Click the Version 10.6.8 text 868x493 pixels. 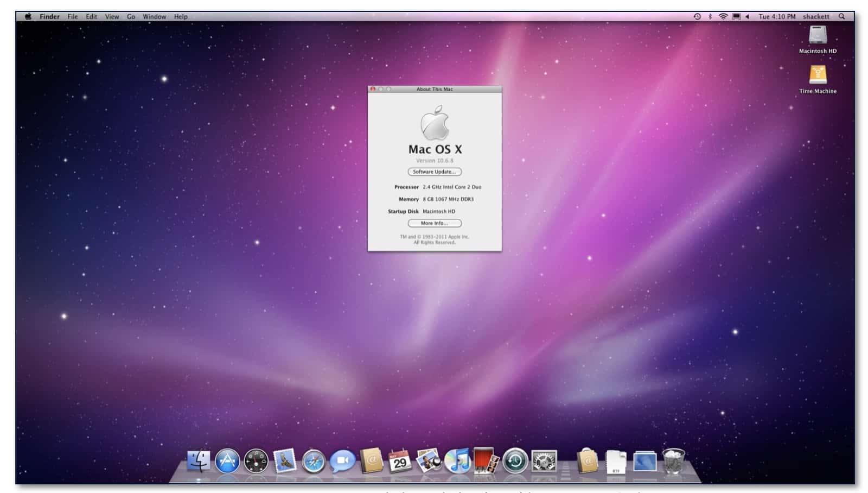tap(435, 160)
